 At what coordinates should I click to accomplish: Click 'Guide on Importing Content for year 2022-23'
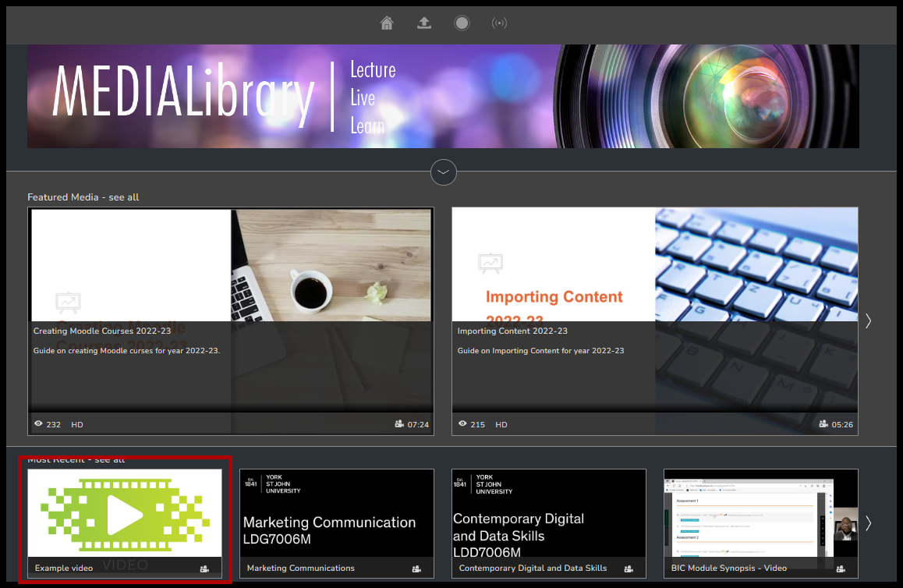click(x=540, y=351)
